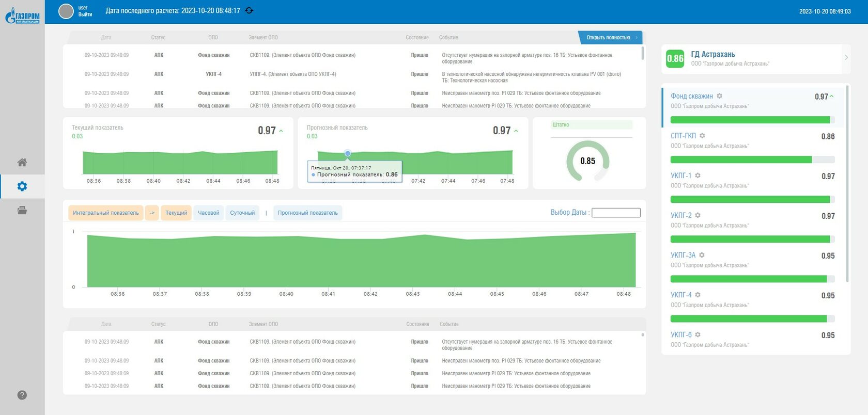
Task: Switch to Часовой tab
Action: (209, 213)
